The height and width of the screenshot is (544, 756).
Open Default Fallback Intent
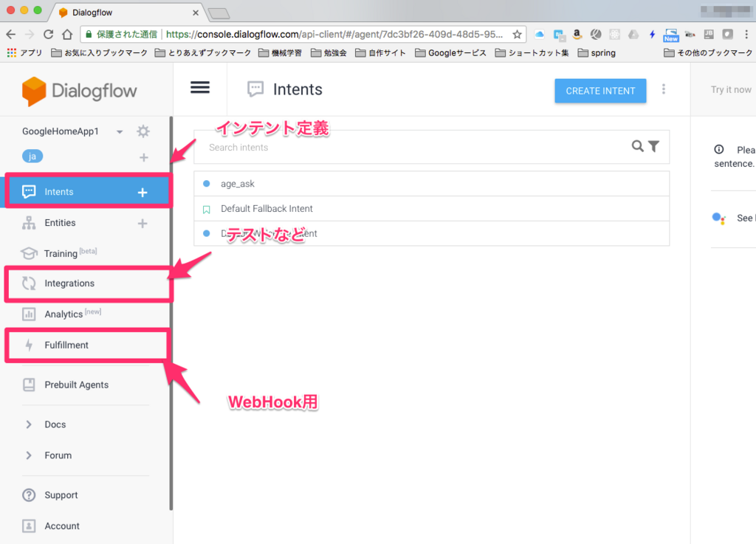tap(431, 209)
